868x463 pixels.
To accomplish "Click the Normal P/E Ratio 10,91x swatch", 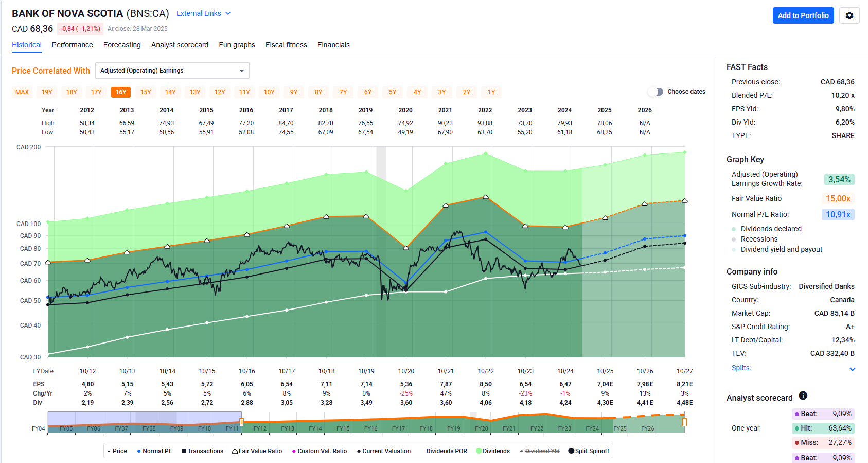I will pos(838,214).
